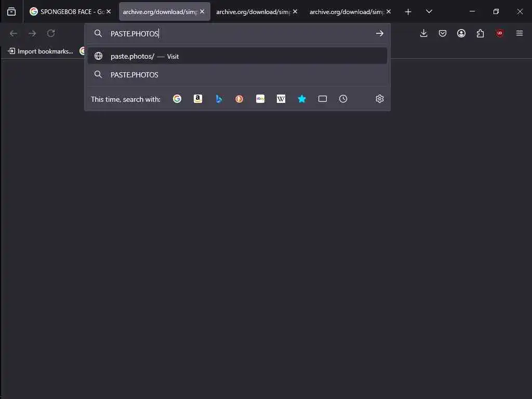This screenshot has height=399, width=532.
Task: Search this time with Google
Action: pyautogui.click(x=177, y=99)
